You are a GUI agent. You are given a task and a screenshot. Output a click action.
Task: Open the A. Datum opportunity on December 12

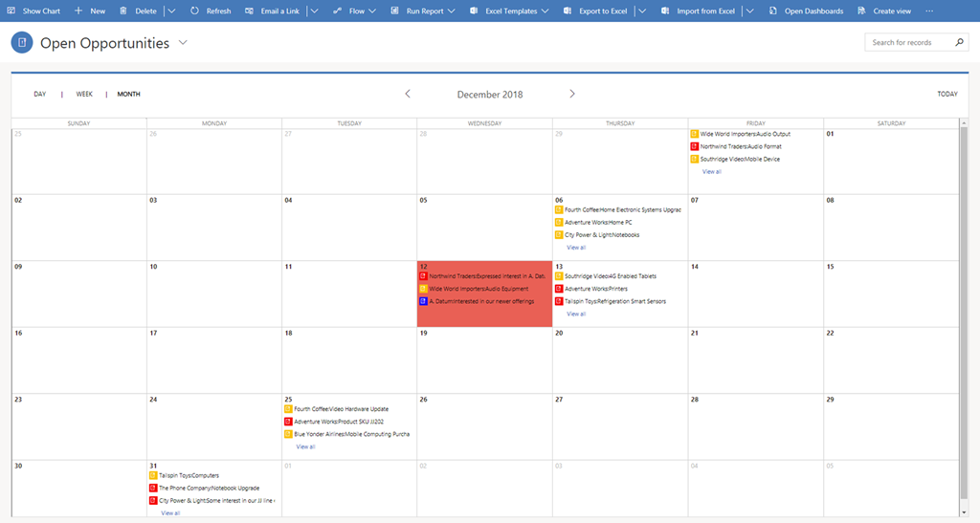click(481, 301)
